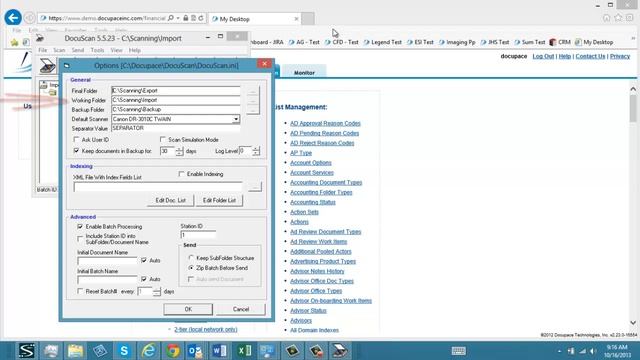Screen dimensions: 640x360
Task: Click the Edit Doc. List button
Action: [x=171, y=200]
